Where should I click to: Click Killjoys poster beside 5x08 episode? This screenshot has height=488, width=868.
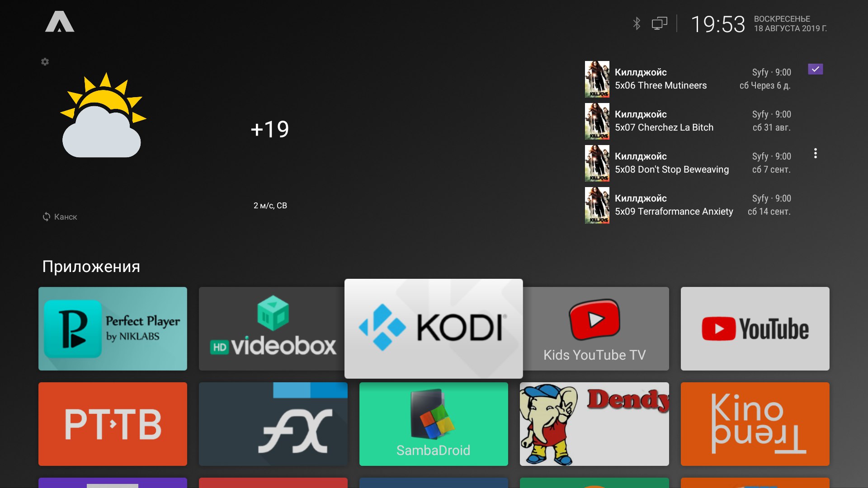click(x=597, y=163)
